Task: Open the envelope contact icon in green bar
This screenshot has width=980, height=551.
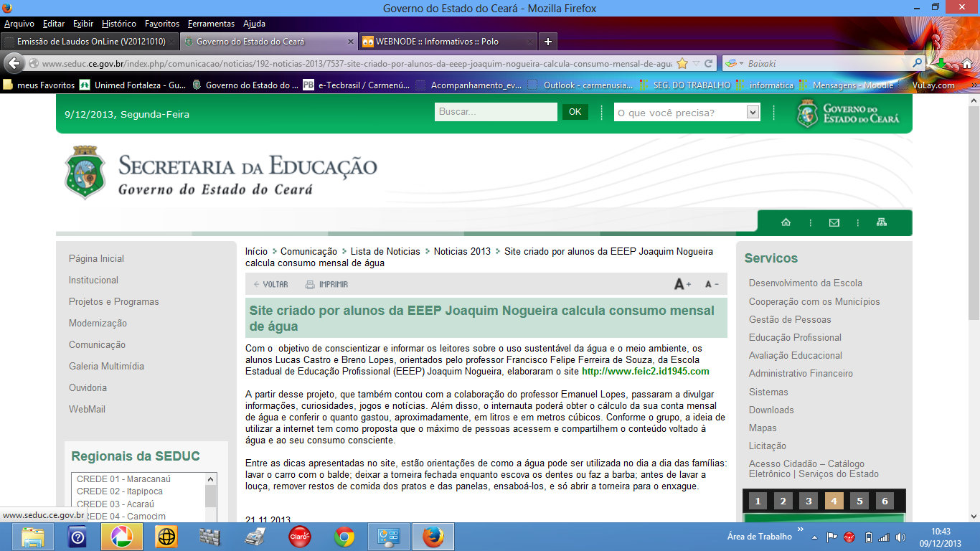Action: point(834,222)
